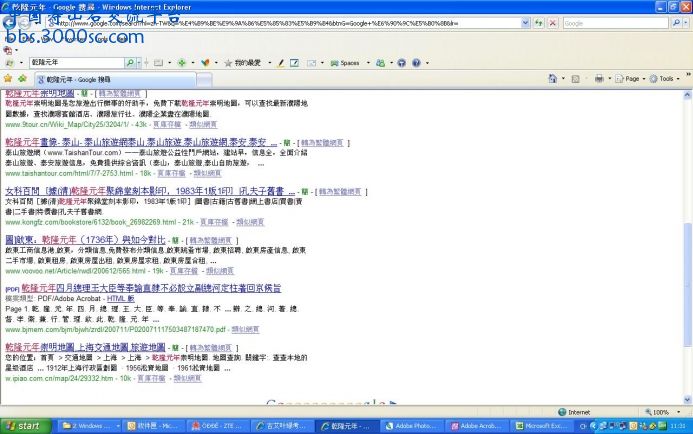Screen dimensions: 693x434
Task: Open the Favorites Center star icon
Action: [8, 79]
